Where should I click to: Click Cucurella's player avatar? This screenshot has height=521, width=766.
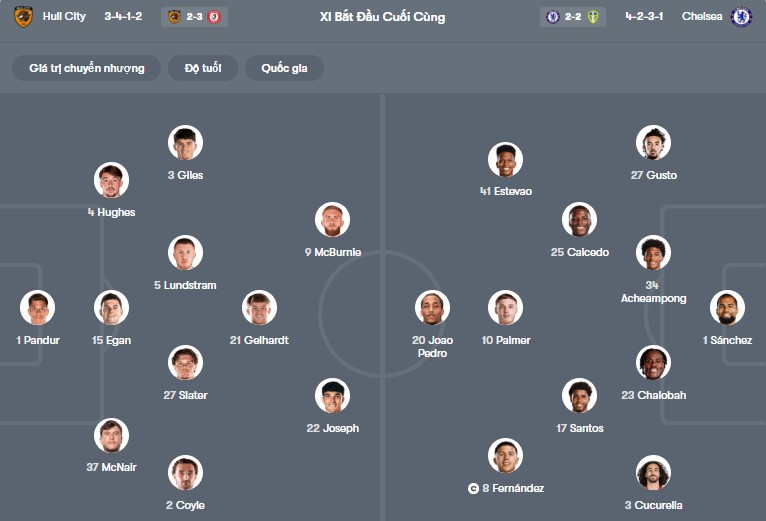tap(653, 473)
